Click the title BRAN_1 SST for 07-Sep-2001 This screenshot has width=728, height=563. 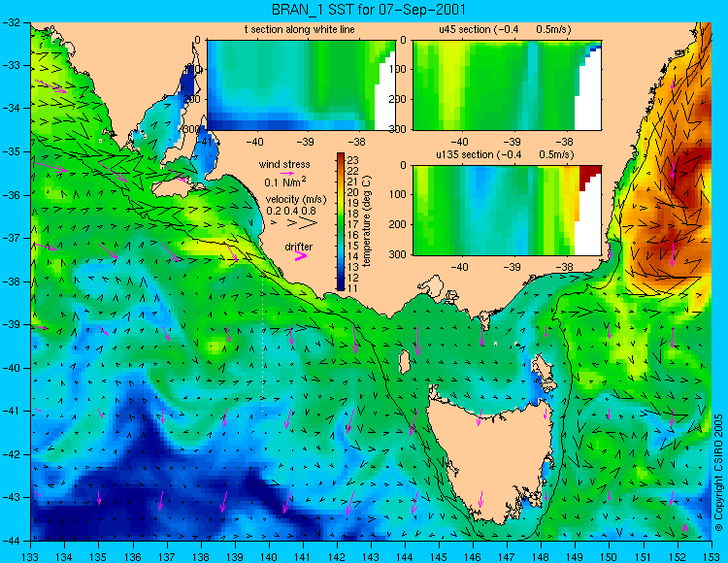point(369,10)
